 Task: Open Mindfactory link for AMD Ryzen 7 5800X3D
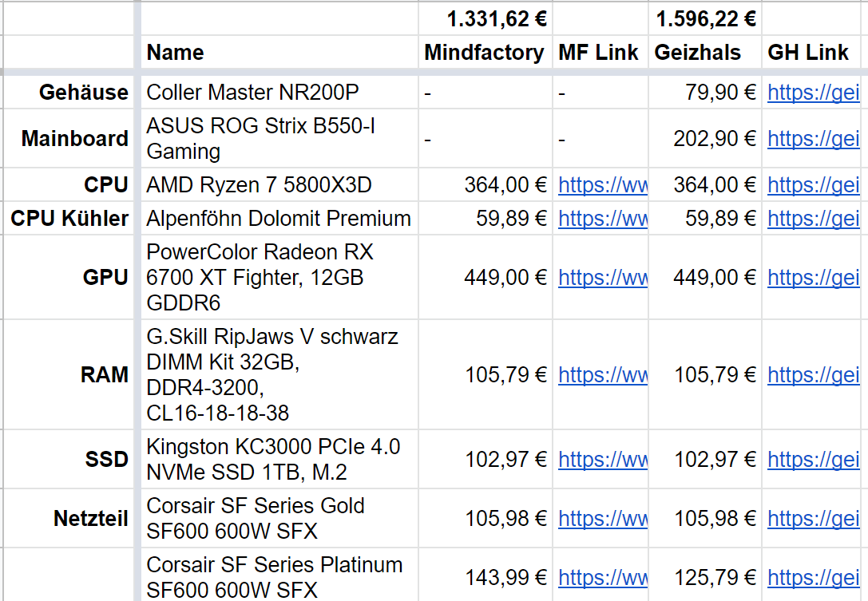pyautogui.click(x=602, y=185)
